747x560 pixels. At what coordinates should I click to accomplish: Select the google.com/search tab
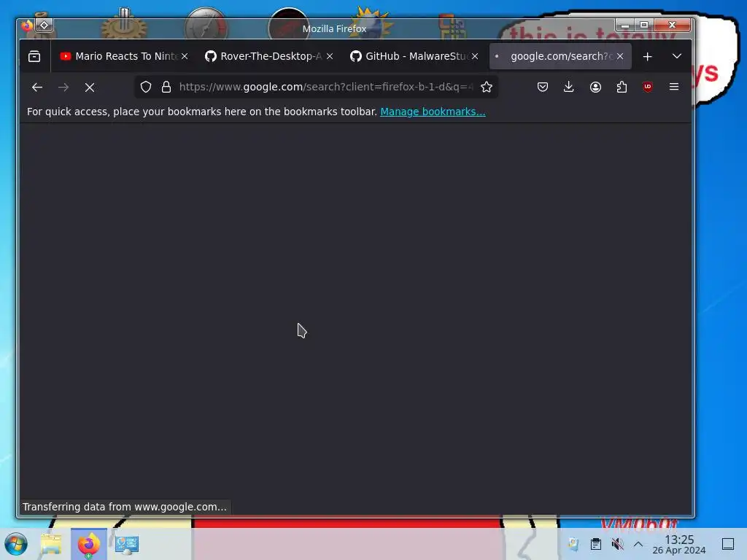click(560, 56)
